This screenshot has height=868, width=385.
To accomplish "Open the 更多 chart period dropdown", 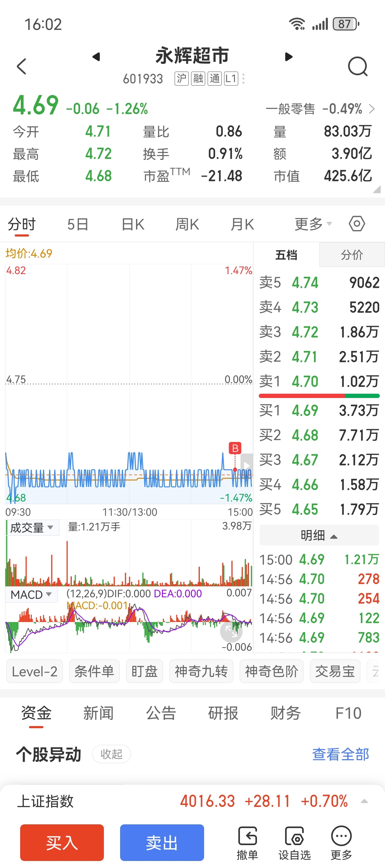I will pos(313,224).
